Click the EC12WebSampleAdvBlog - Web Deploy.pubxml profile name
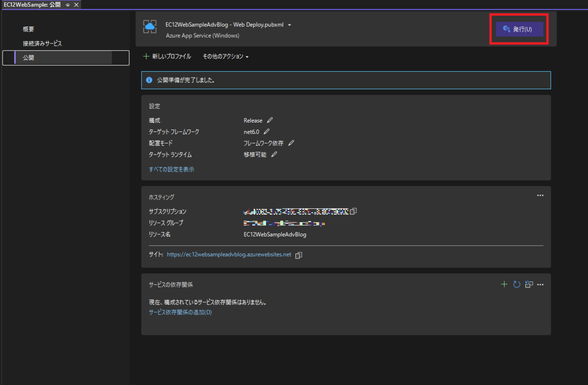 [x=225, y=25]
